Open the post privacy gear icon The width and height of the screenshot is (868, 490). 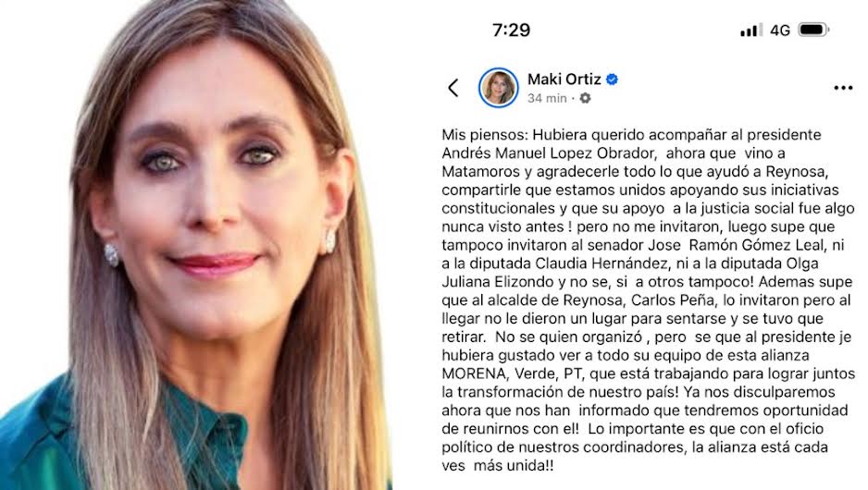[585, 98]
